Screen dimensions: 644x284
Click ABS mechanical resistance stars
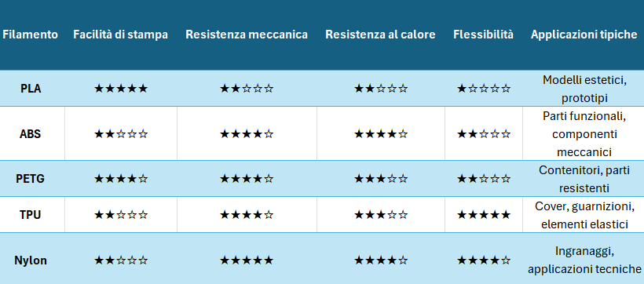click(x=247, y=134)
